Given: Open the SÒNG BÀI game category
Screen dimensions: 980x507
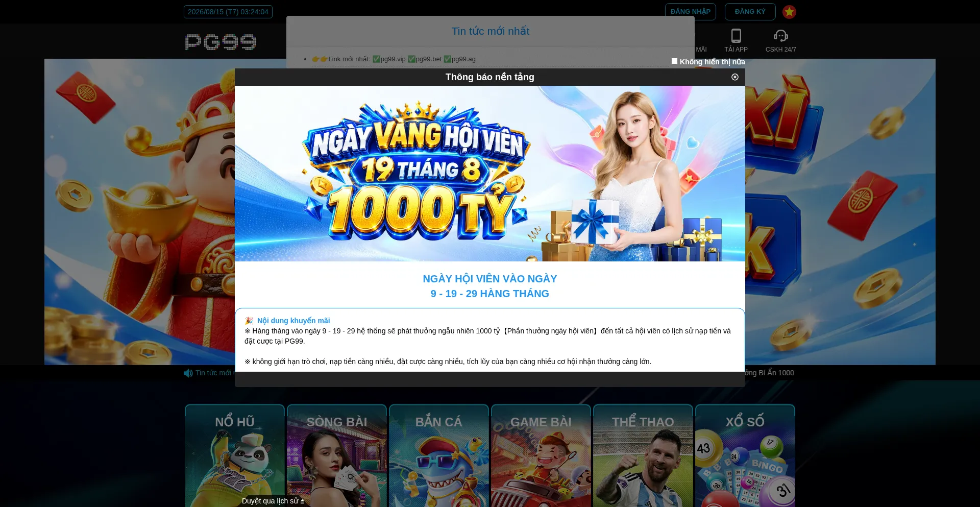Looking at the screenshot, I should pyautogui.click(x=337, y=455).
